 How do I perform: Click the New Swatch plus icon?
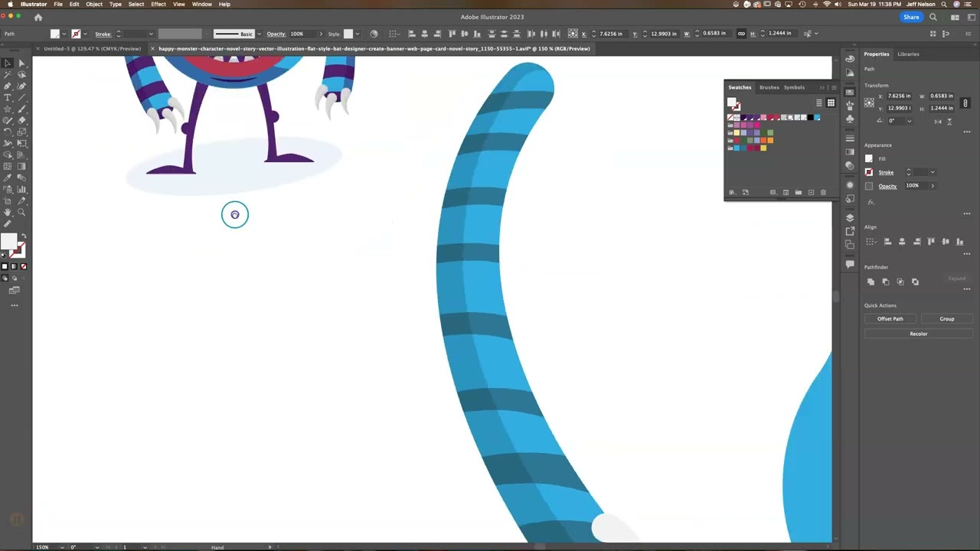pyautogui.click(x=811, y=192)
